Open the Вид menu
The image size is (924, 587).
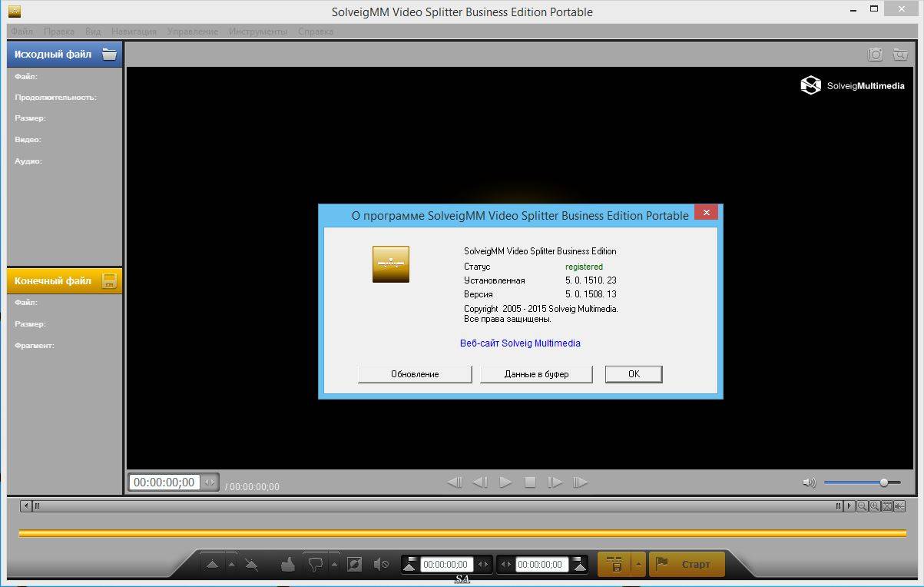[93, 32]
